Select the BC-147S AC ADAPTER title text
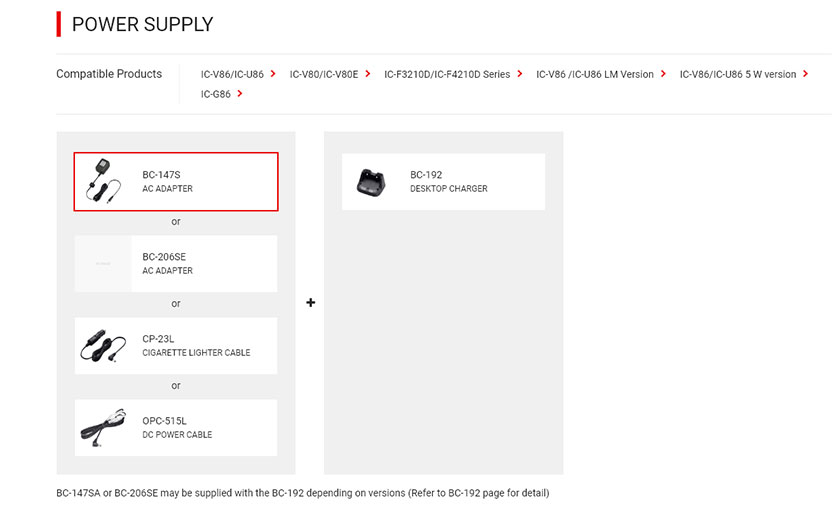This screenshot has height=512, width=840. [167, 182]
